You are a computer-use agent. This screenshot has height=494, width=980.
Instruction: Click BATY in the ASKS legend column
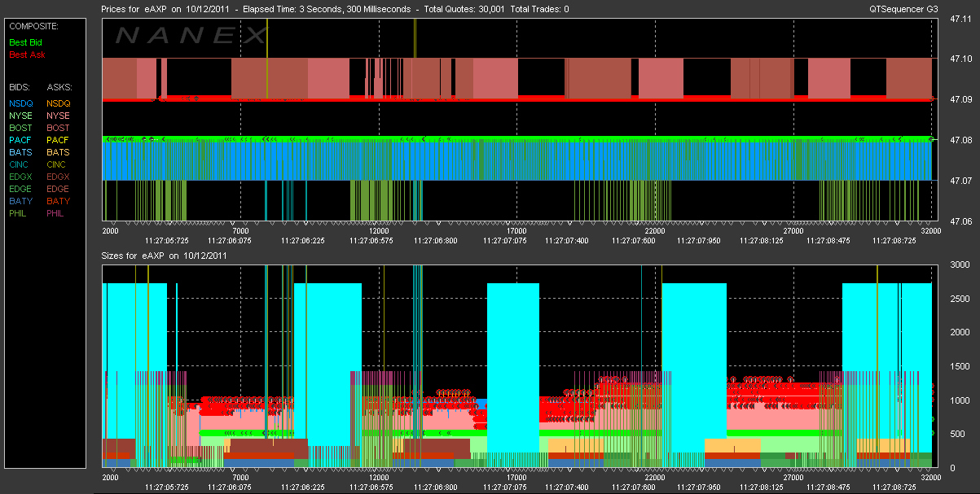[59, 201]
